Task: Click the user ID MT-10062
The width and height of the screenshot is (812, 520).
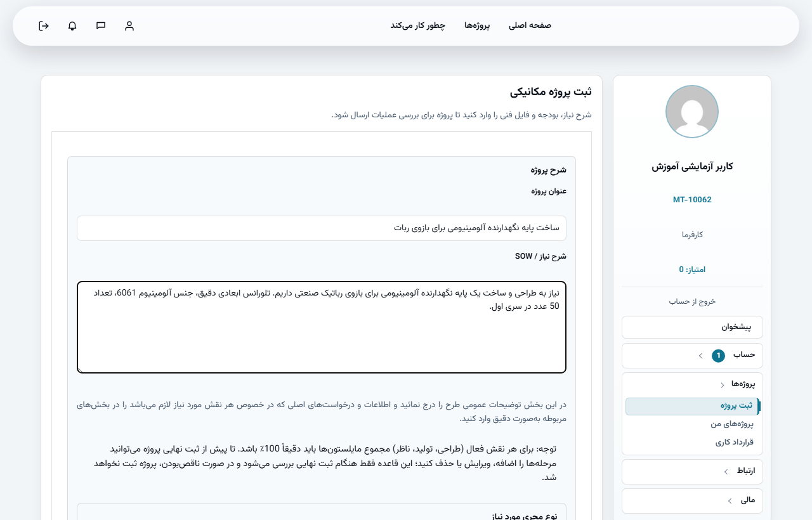Action: pyautogui.click(x=692, y=200)
